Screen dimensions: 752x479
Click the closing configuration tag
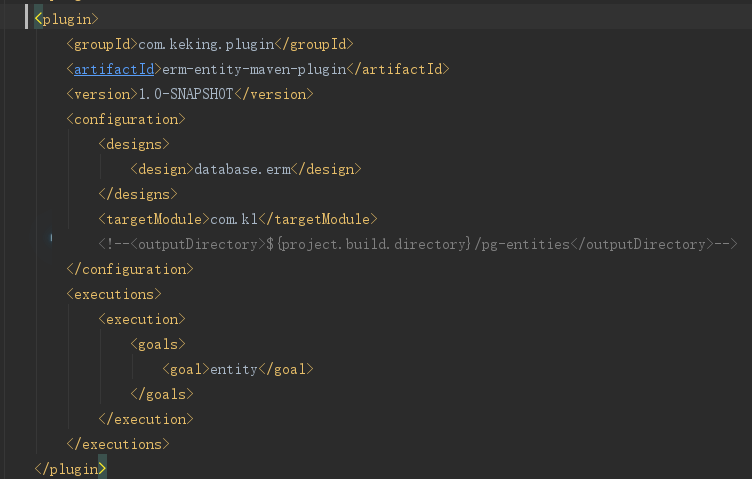pyautogui.click(x=130, y=269)
